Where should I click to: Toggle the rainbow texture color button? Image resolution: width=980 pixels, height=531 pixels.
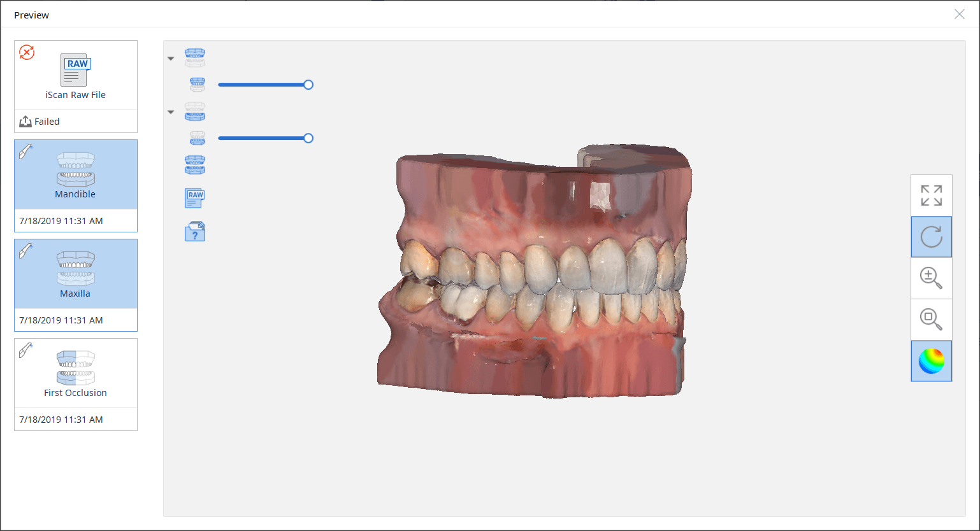931,361
